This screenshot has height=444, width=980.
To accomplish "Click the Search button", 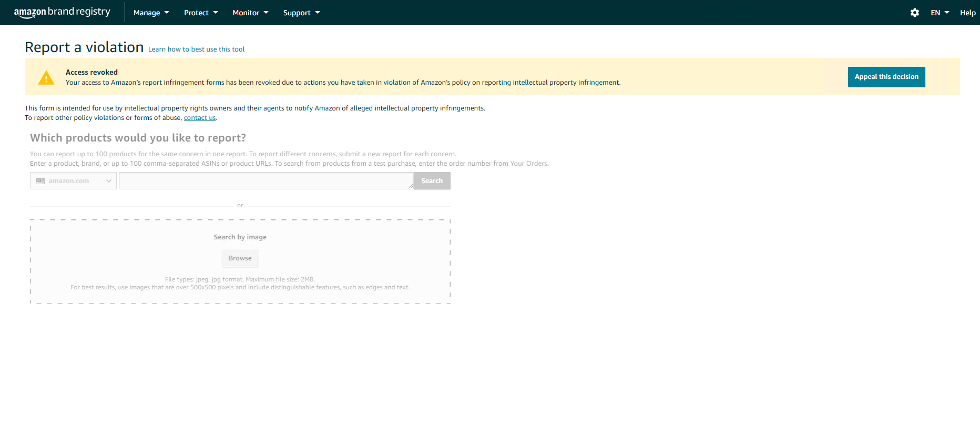I will point(432,181).
